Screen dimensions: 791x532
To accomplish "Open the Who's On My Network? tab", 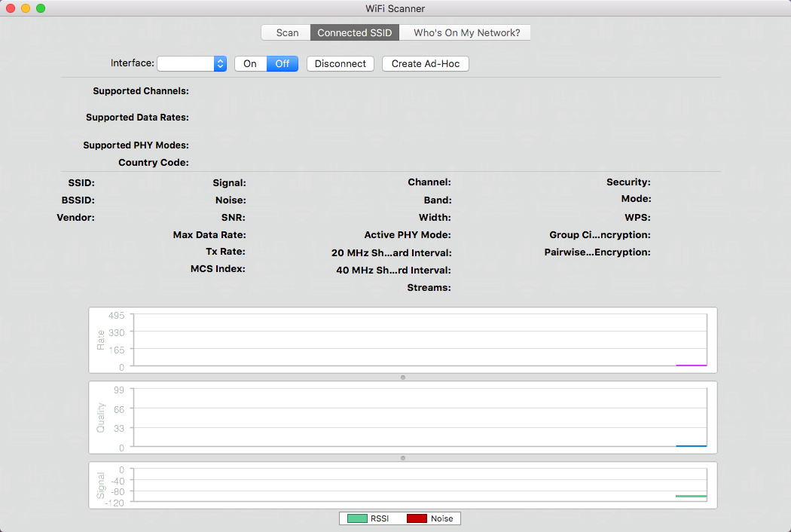I will click(466, 33).
